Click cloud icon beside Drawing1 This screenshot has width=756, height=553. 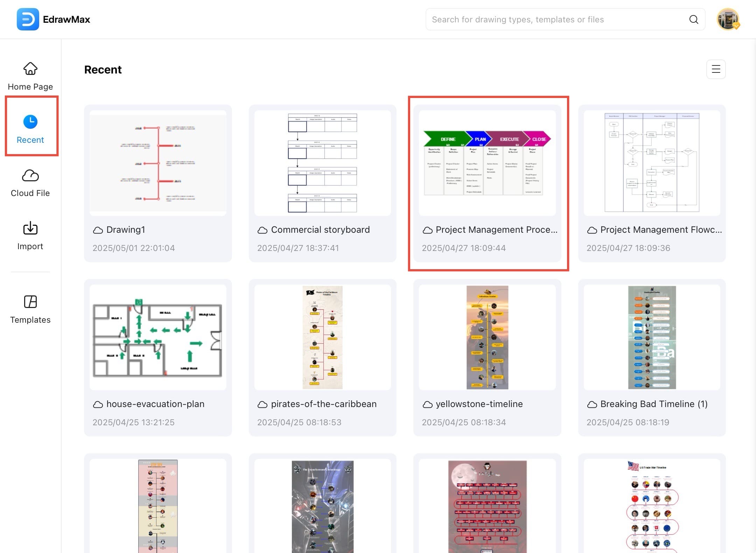(x=98, y=230)
